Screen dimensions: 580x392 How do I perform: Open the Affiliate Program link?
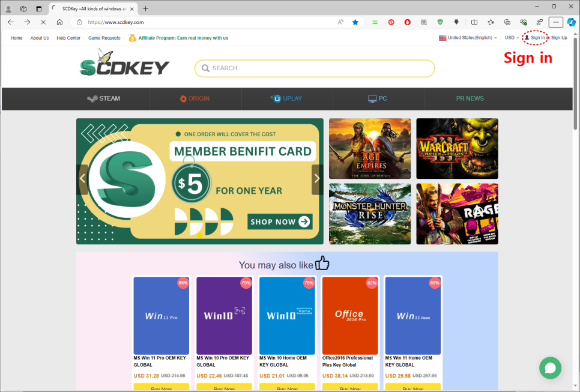(x=178, y=38)
